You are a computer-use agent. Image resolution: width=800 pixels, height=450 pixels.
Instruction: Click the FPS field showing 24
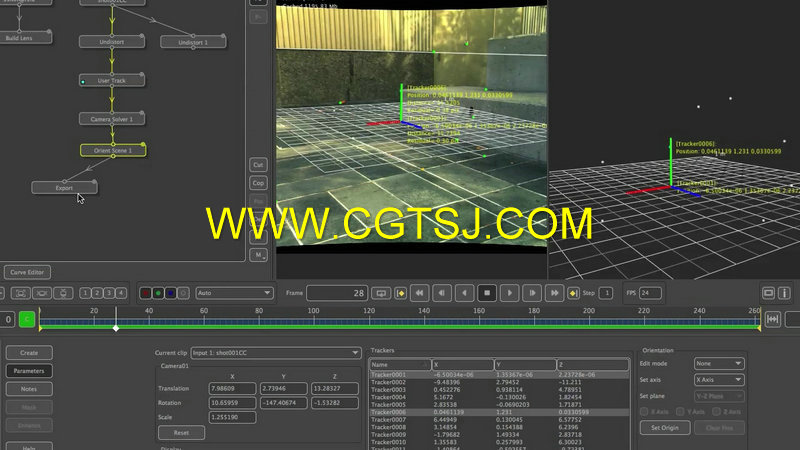tap(650, 293)
